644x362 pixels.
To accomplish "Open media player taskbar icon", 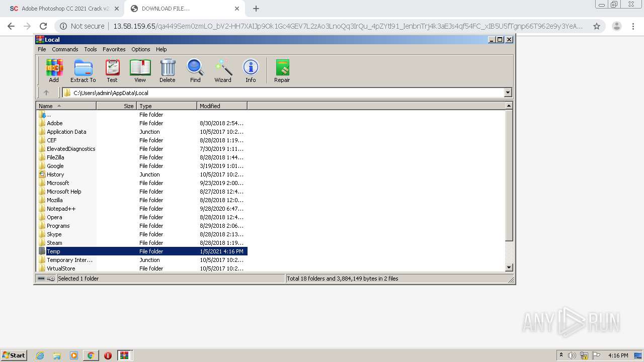I will (x=74, y=355).
